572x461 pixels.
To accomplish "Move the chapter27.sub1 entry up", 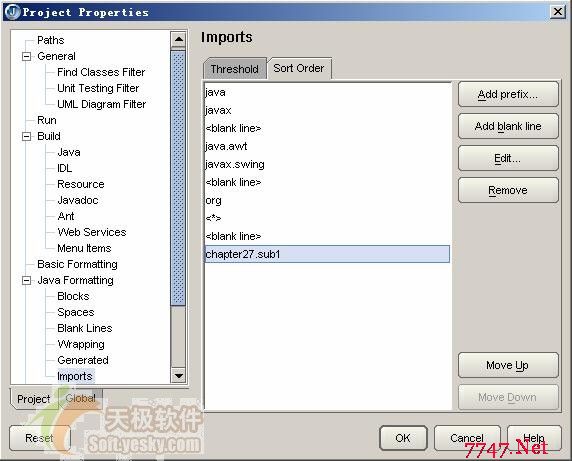I will tap(508, 365).
